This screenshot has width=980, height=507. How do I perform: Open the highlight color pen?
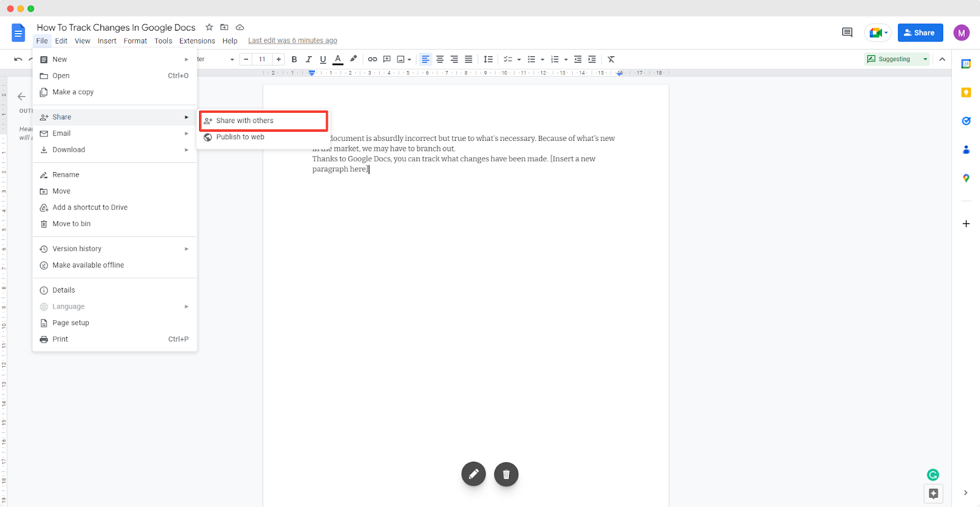click(x=353, y=59)
